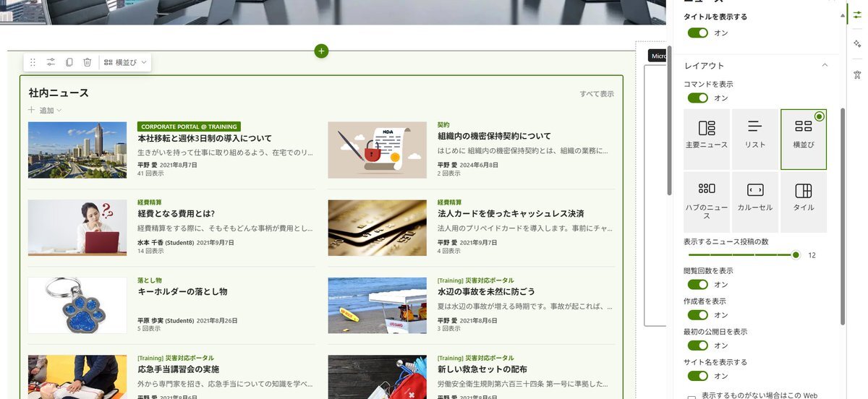Click site label above 水辺の事故を未然に防ごう
This screenshot has height=399, width=868.
(476, 280)
